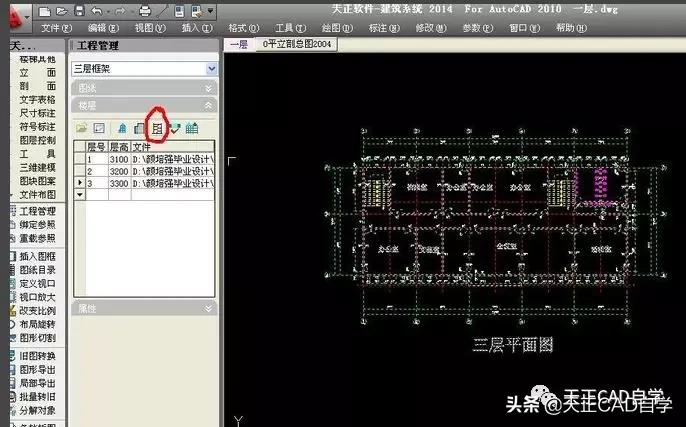Screen dimensions: 686x427
Task: Open the 视图(V) menu
Action: pyautogui.click(x=150, y=28)
